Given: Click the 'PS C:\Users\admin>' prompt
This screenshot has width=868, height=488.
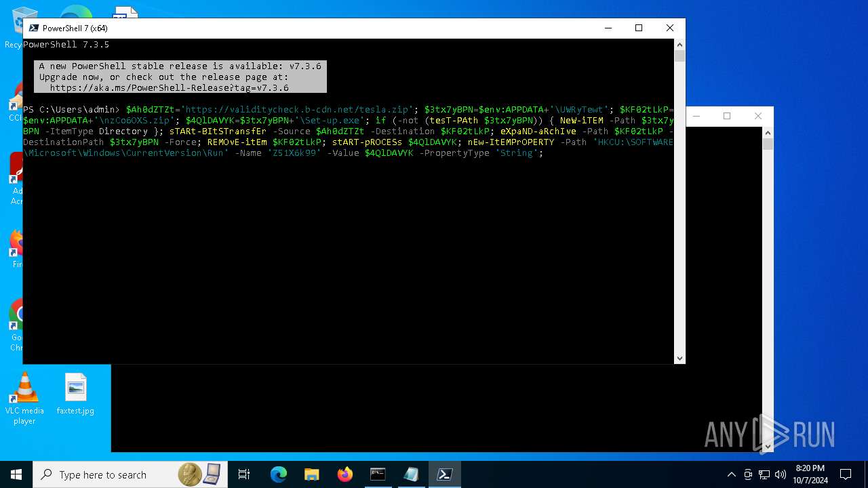Looking at the screenshot, I should (71, 109).
